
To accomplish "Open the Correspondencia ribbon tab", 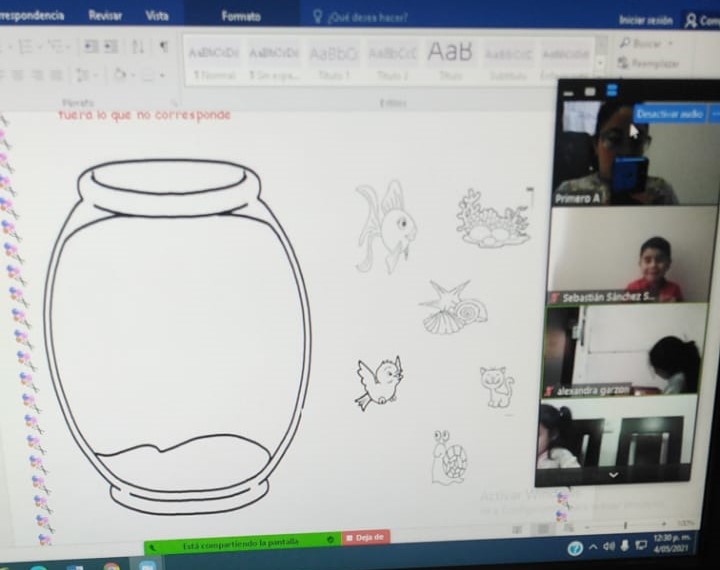I will click(x=31, y=15).
